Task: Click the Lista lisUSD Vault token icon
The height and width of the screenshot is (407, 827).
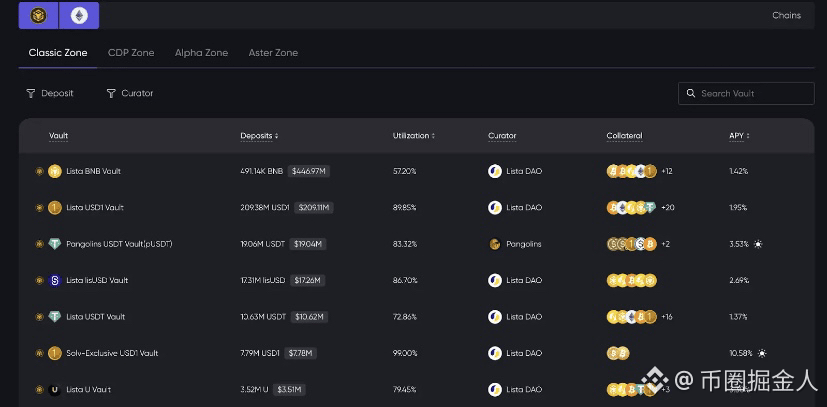Action: coord(55,280)
